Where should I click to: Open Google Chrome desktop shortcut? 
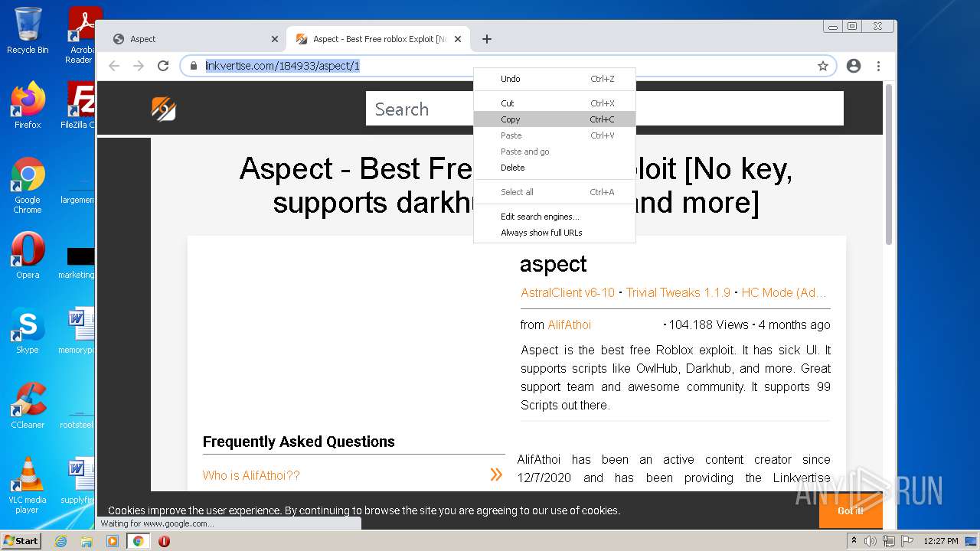(x=28, y=185)
